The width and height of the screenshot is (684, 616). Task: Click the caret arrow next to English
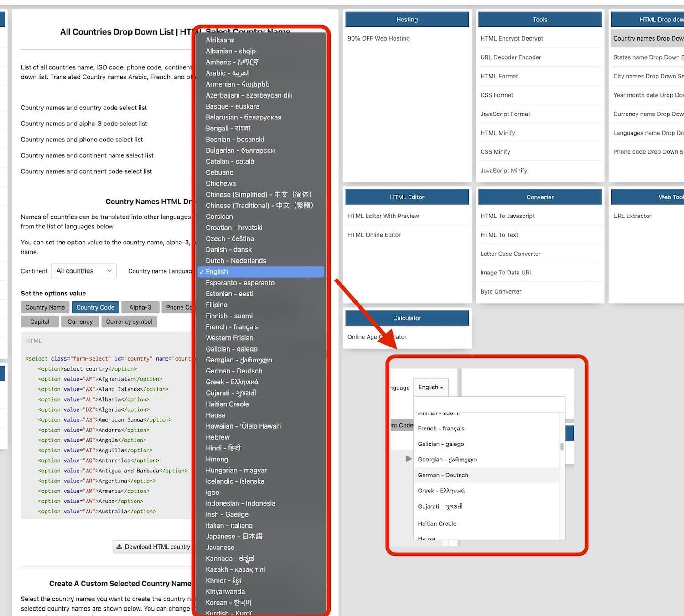pyautogui.click(x=441, y=388)
